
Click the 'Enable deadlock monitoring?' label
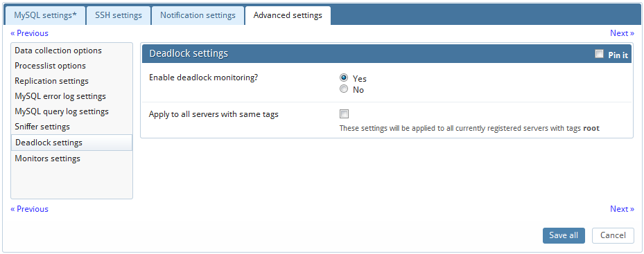[203, 77]
